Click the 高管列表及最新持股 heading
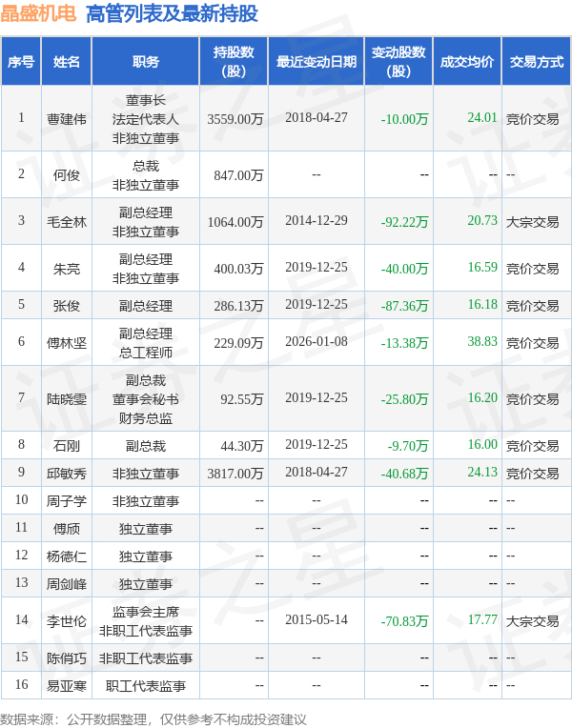This screenshot has width=572, height=728. (x=172, y=13)
